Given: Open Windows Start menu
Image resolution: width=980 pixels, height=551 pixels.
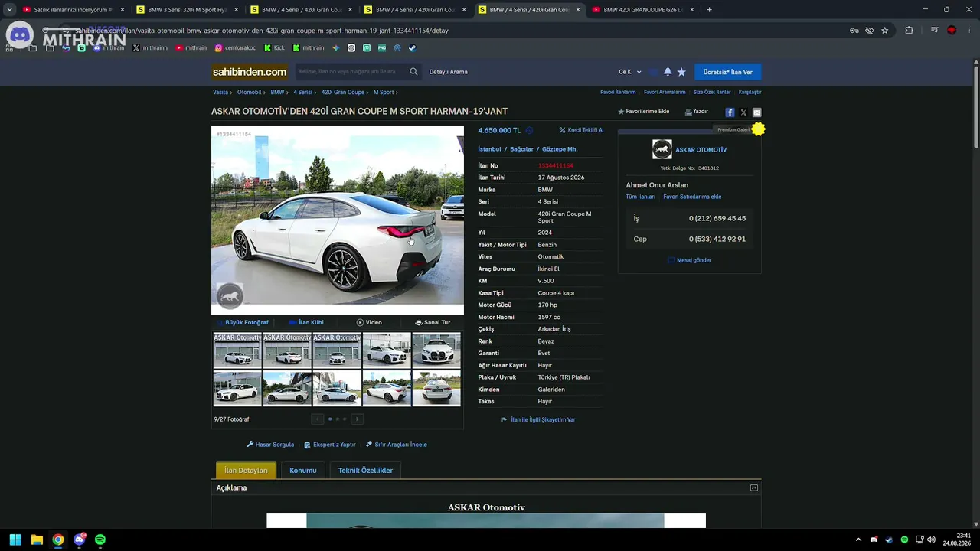Looking at the screenshot, I should [x=15, y=540].
